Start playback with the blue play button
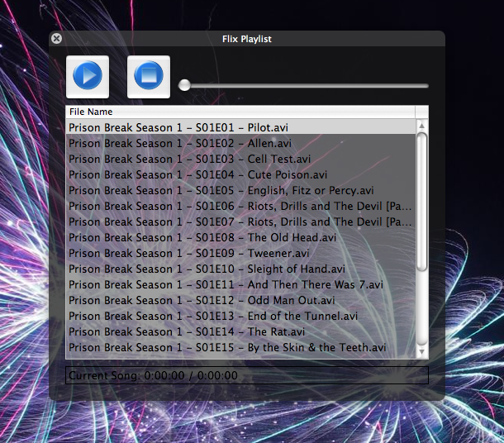This screenshot has width=504, height=443. (x=88, y=77)
